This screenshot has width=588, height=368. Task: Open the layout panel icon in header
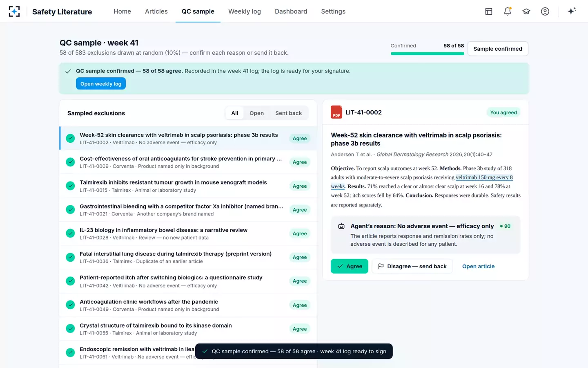[x=489, y=11]
